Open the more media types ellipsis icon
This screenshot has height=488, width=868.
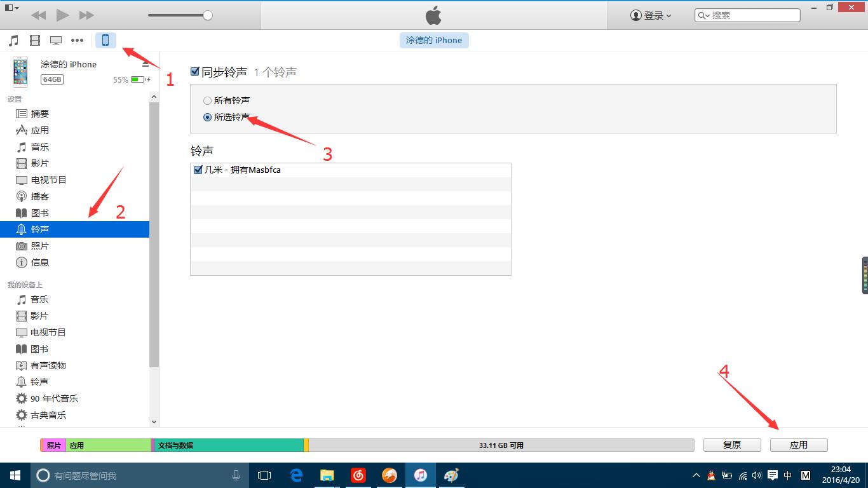(x=77, y=40)
